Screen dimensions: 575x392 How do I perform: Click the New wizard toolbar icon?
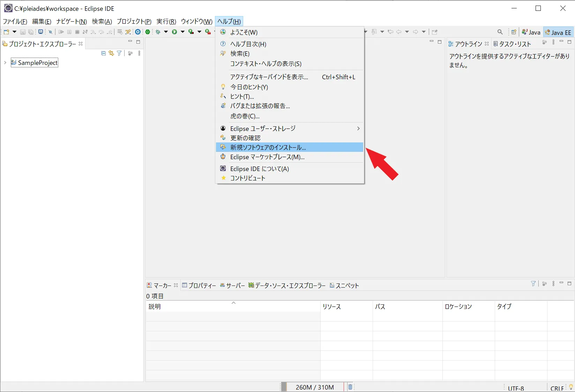click(x=6, y=32)
